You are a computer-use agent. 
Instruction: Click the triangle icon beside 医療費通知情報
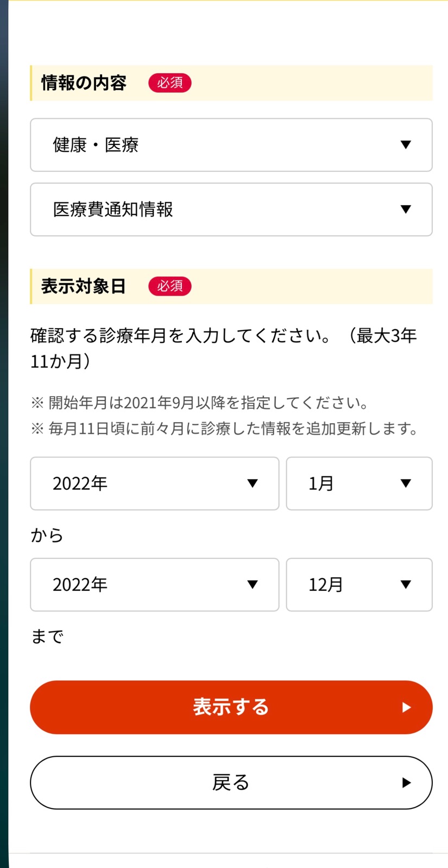406,209
